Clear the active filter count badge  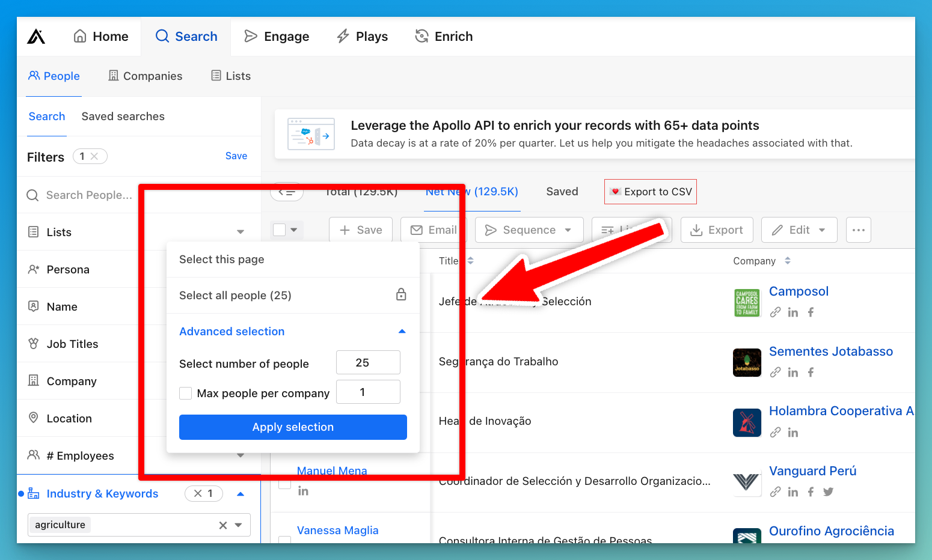point(94,156)
